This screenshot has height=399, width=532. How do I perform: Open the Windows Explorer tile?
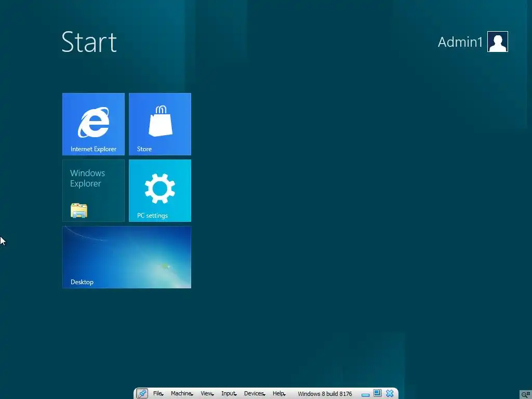pos(94,190)
